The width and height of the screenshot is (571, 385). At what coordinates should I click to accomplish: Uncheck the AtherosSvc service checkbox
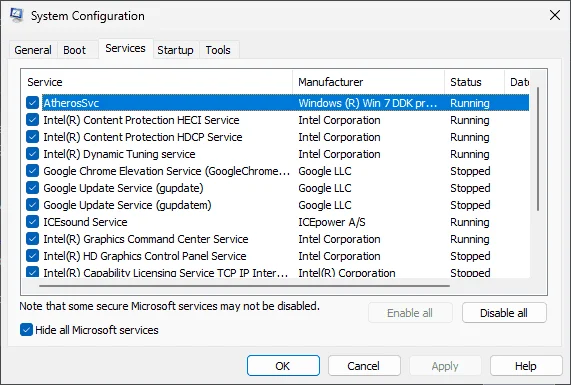click(x=32, y=103)
